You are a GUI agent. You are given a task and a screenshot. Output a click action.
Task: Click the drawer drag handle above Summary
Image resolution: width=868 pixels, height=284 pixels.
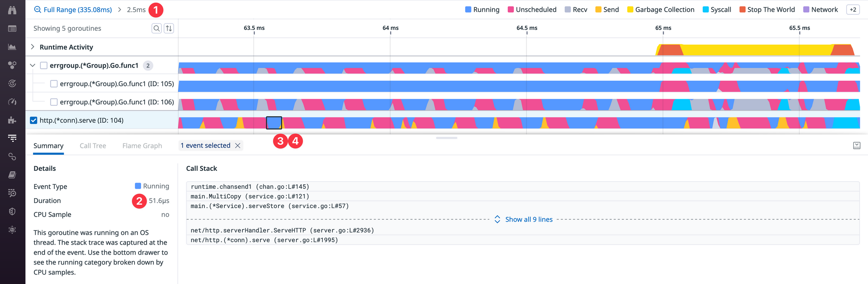coord(447,138)
